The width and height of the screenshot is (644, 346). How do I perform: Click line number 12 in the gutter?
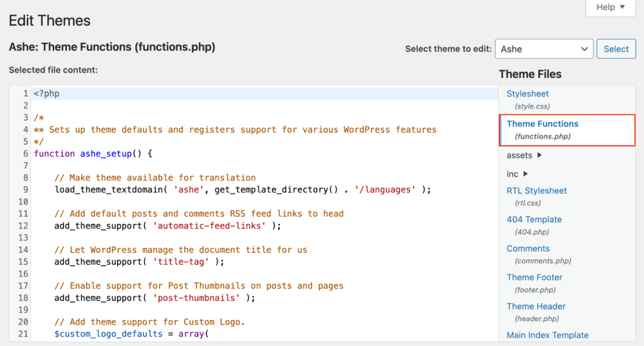coord(23,226)
